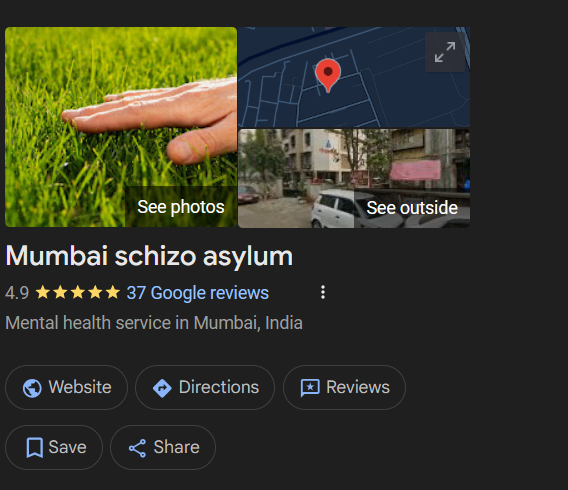This screenshot has width=568, height=490.
Task: Open the grass and hand photo thumbnail
Action: pos(121,127)
